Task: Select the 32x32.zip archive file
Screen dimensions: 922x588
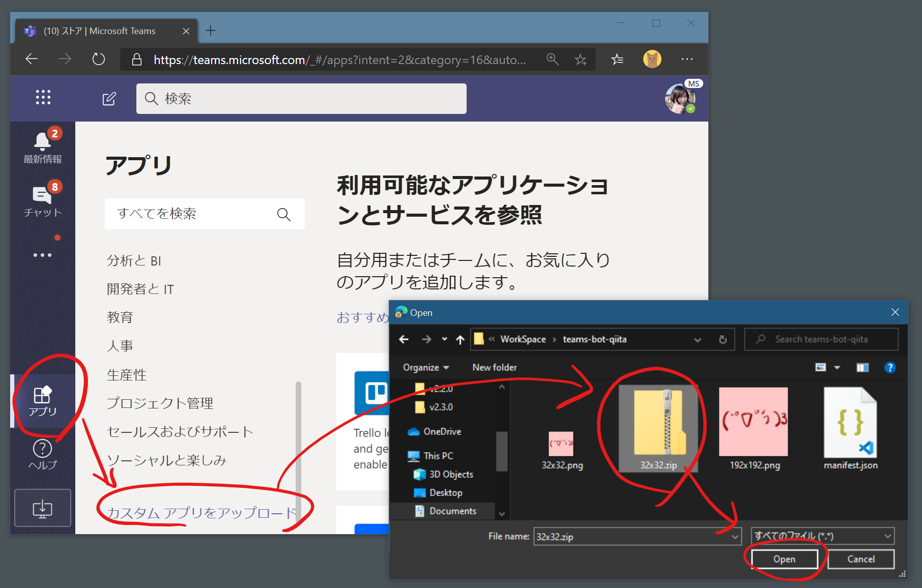Action: tap(658, 429)
